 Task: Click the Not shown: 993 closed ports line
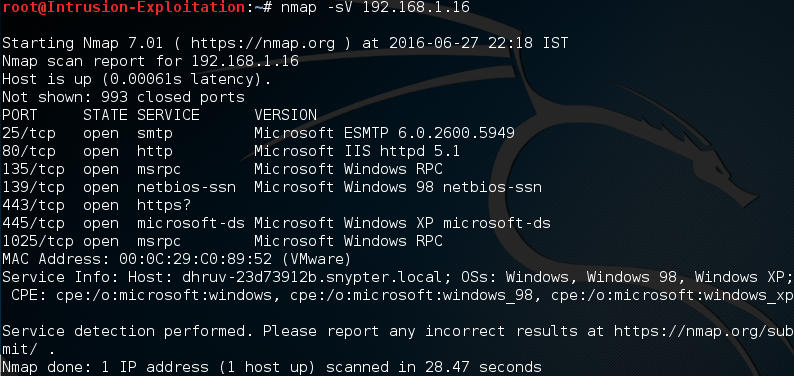point(124,97)
